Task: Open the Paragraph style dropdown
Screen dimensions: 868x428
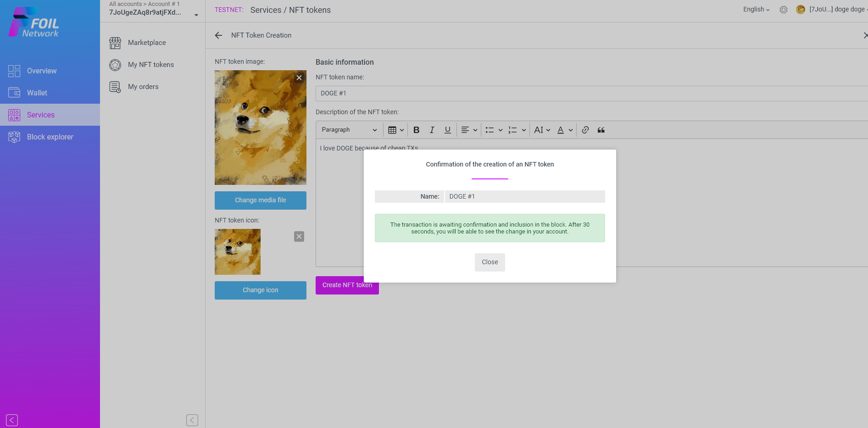Action: [x=349, y=130]
